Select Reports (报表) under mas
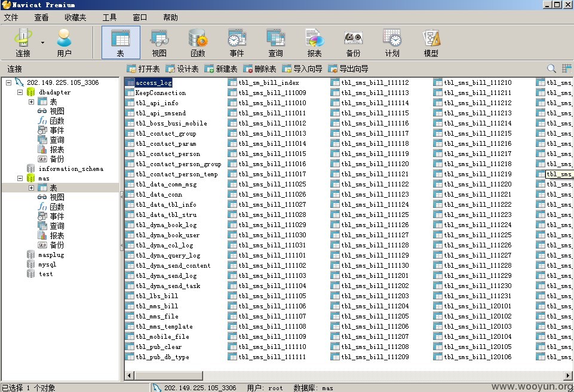574x392 pixels. (57, 235)
